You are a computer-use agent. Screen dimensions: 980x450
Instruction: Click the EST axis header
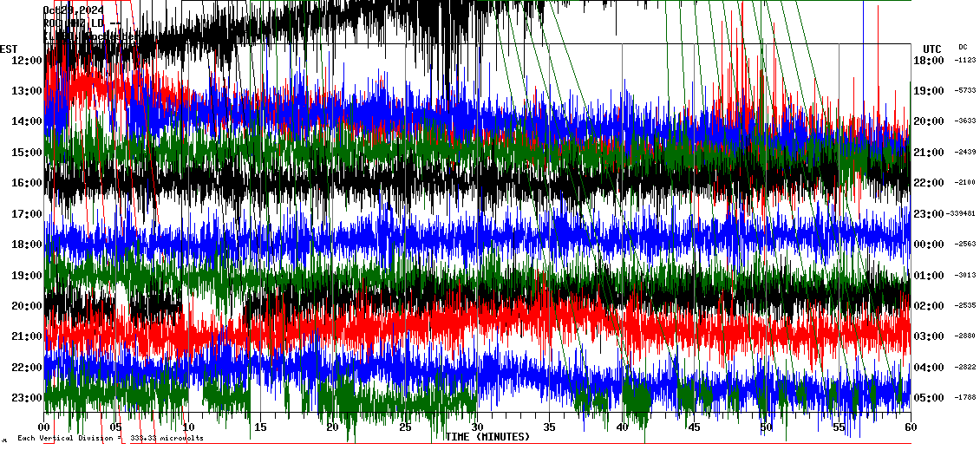[10, 49]
